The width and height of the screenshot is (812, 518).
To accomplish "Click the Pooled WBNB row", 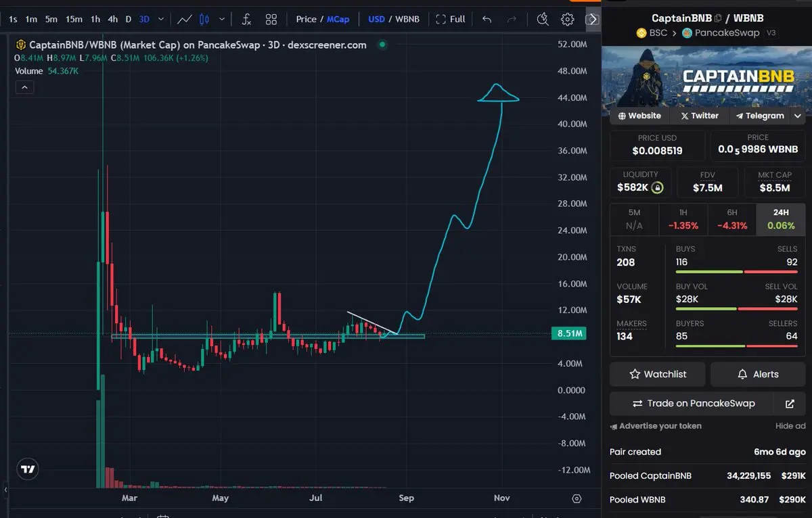I will pyautogui.click(x=707, y=500).
